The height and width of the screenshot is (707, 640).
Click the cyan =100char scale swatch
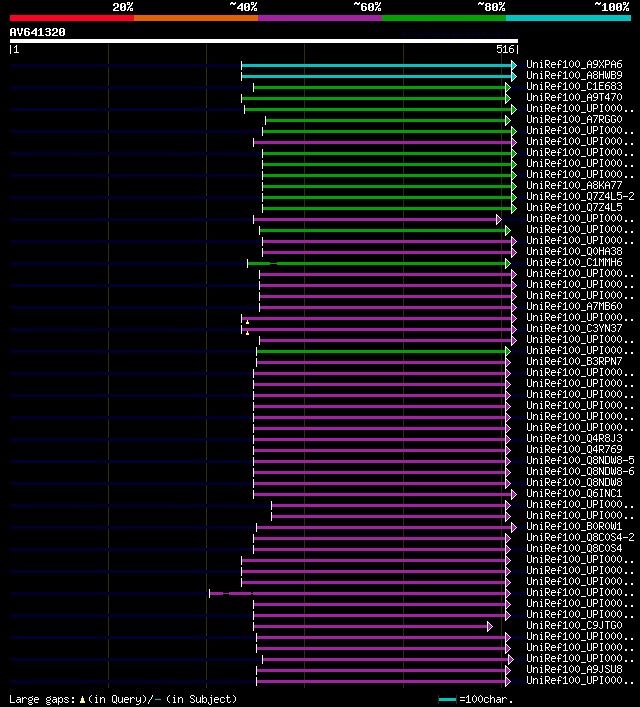pyautogui.click(x=447, y=700)
